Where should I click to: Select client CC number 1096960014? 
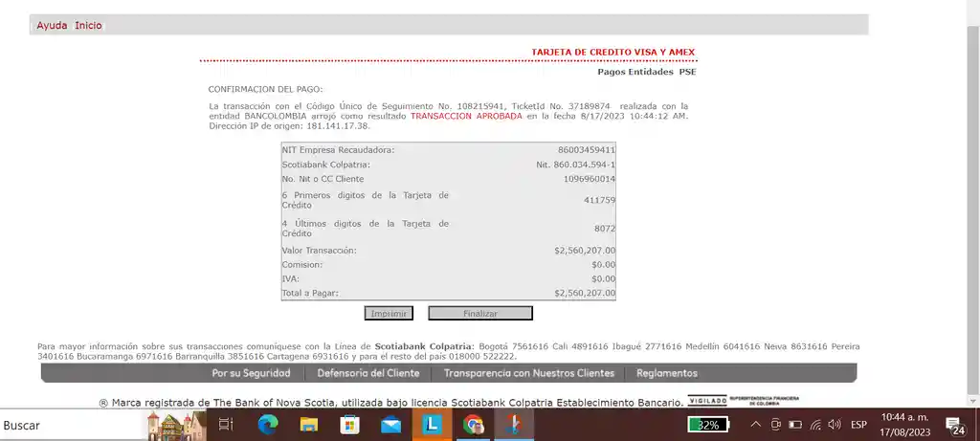coord(590,179)
